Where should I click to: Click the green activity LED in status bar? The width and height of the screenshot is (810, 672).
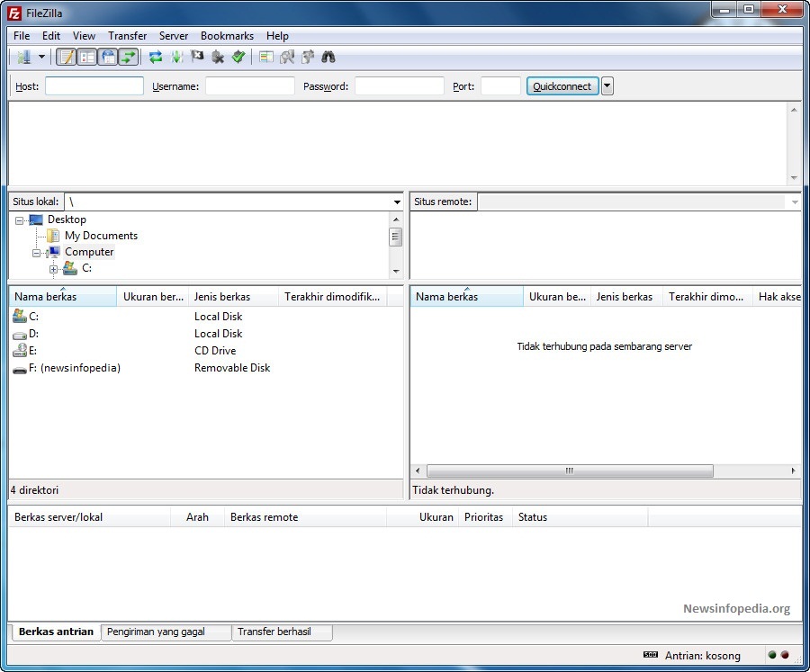772,655
